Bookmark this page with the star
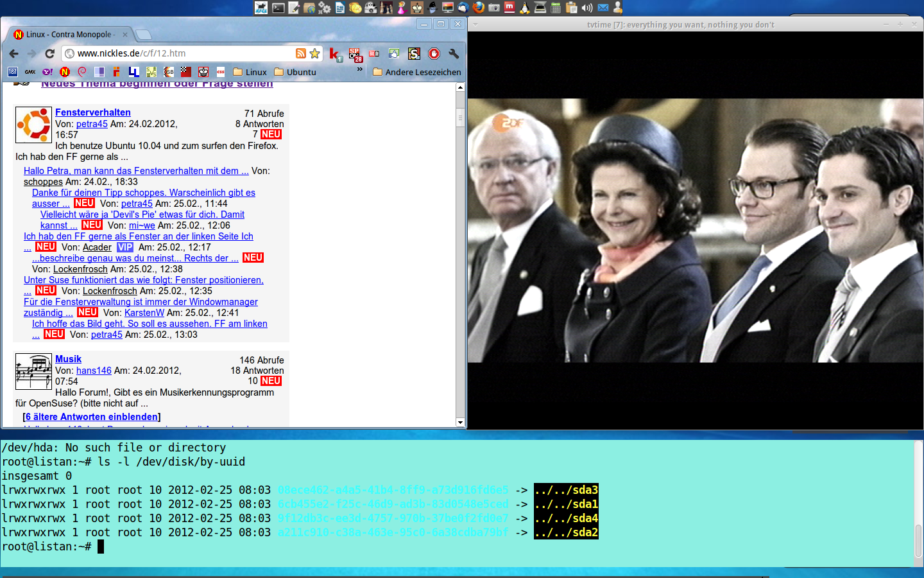This screenshot has height=578, width=924. click(x=314, y=53)
